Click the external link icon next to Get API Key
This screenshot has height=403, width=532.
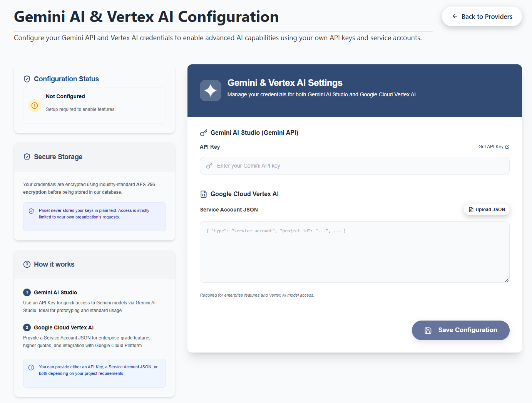click(507, 147)
